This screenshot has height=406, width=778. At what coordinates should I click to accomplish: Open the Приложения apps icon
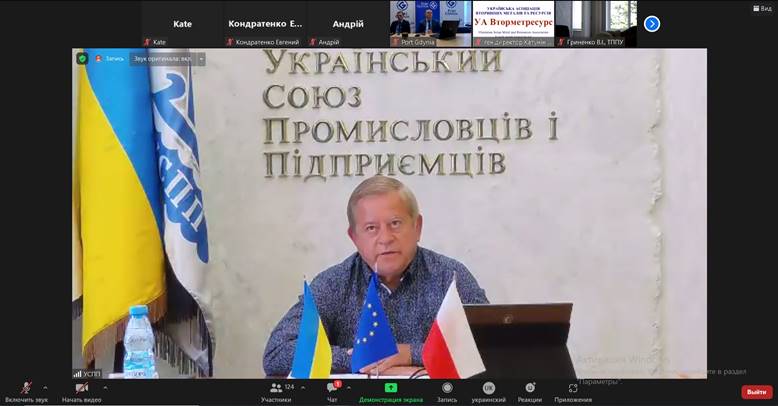(x=573, y=388)
